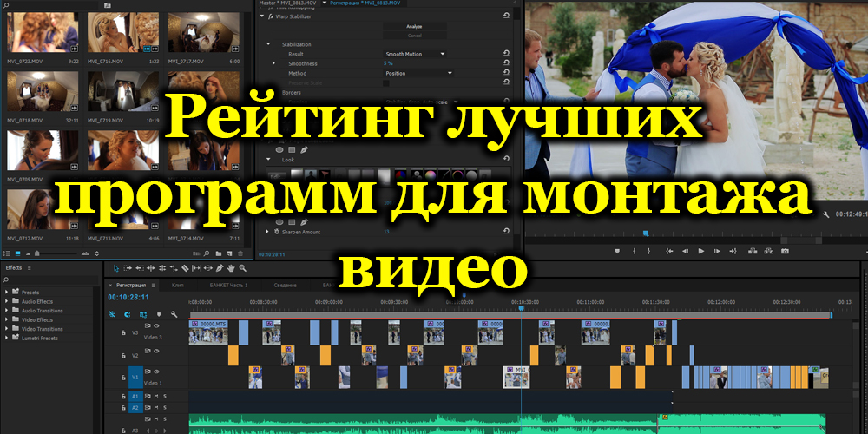868x434 pixels.
Task: Toggle the Preserve Scale checkbox
Action: 386,83
